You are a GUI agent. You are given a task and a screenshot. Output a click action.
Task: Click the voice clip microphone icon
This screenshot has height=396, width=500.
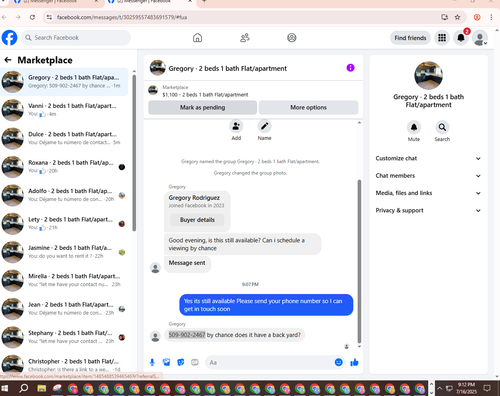click(x=152, y=362)
